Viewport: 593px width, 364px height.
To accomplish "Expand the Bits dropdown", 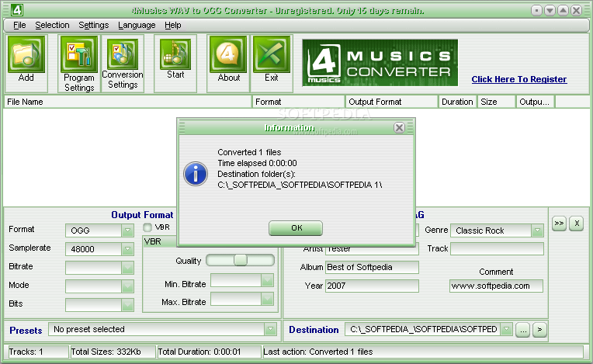I will [127, 305].
